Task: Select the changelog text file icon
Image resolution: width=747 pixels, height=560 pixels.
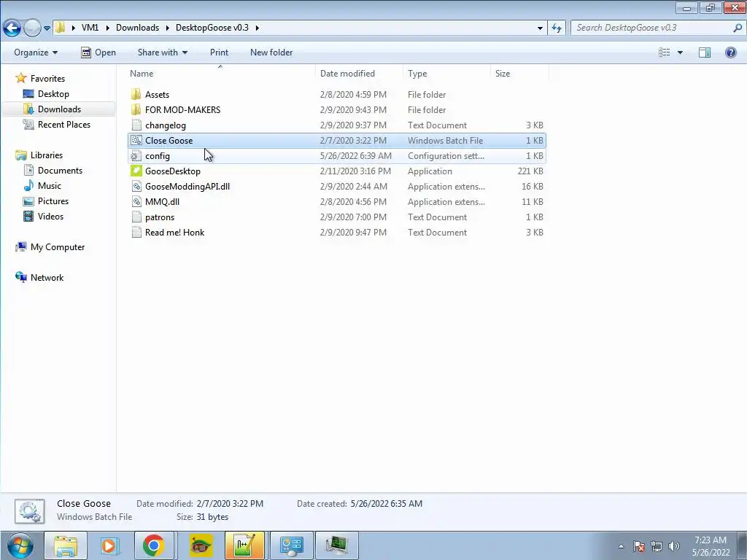Action: pyautogui.click(x=136, y=125)
